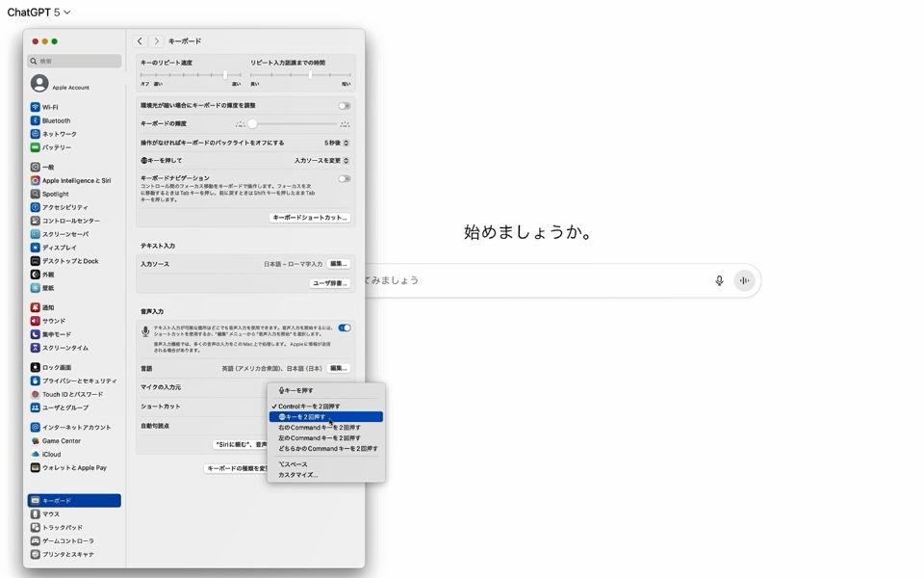Click 編集... button for 入力ソース
This screenshot has width=924, height=578.
[338, 264]
